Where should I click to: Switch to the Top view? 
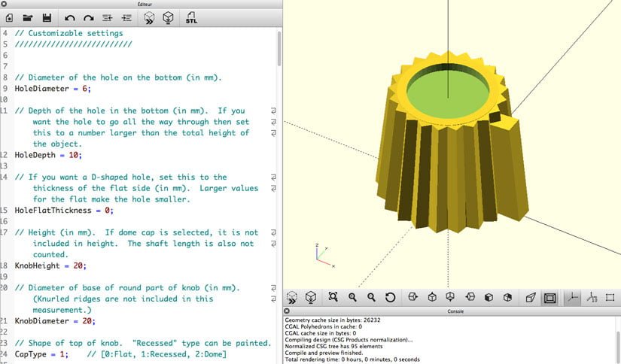click(x=432, y=297)
